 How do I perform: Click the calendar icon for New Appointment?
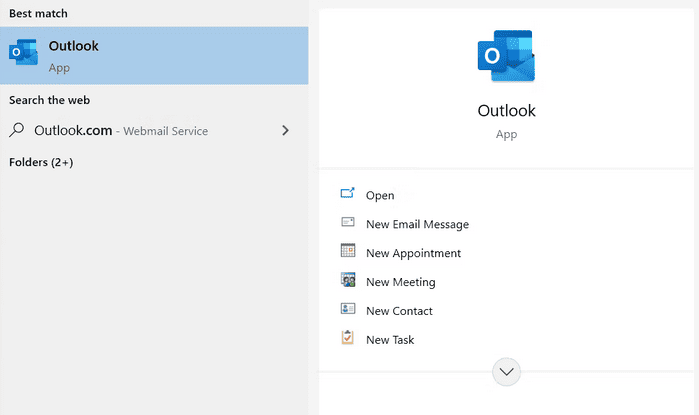348,252
